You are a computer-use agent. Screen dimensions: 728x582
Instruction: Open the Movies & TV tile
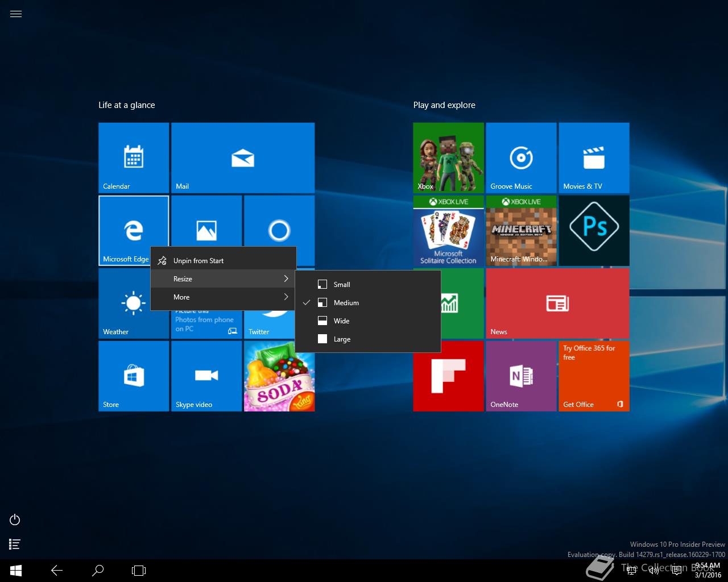[x=594, y=158]
